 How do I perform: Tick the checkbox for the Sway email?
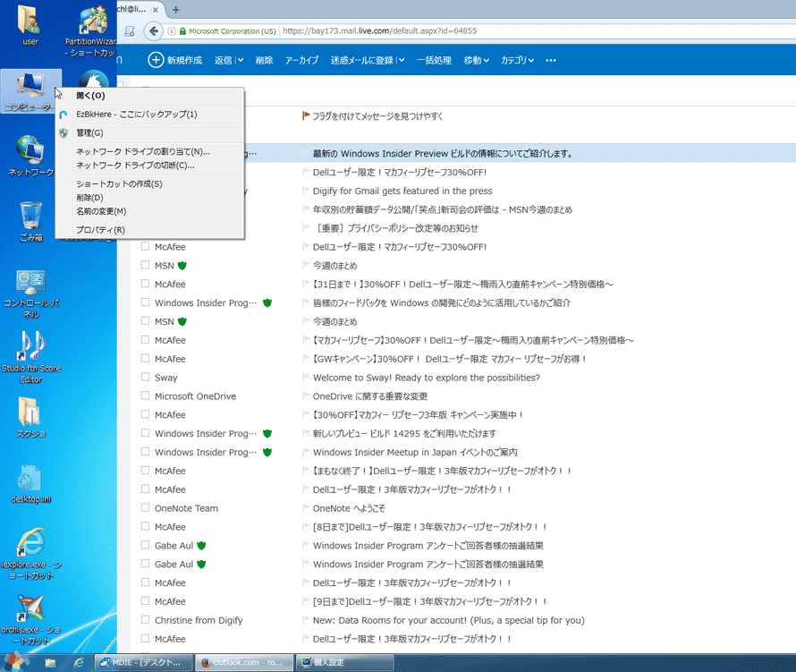tap(145, 377)
